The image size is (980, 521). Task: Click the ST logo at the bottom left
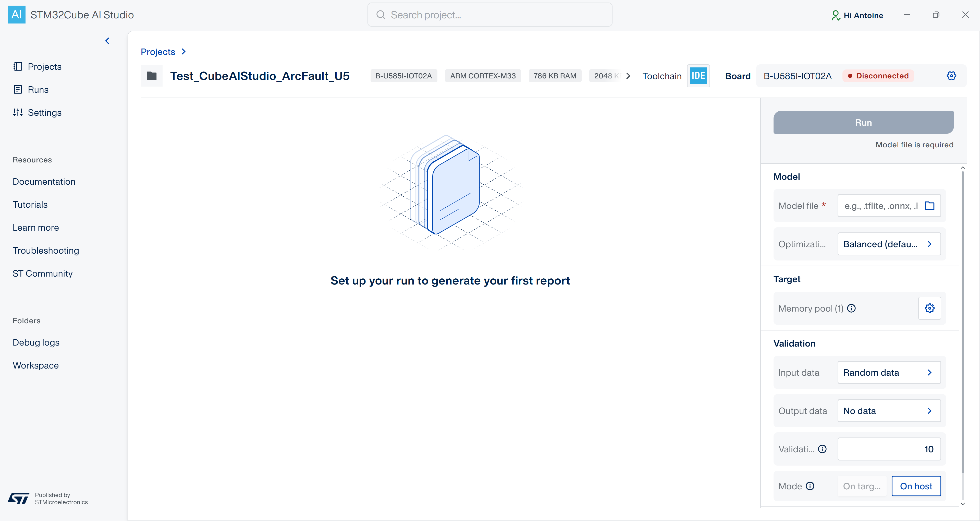[x=18, y=498]
